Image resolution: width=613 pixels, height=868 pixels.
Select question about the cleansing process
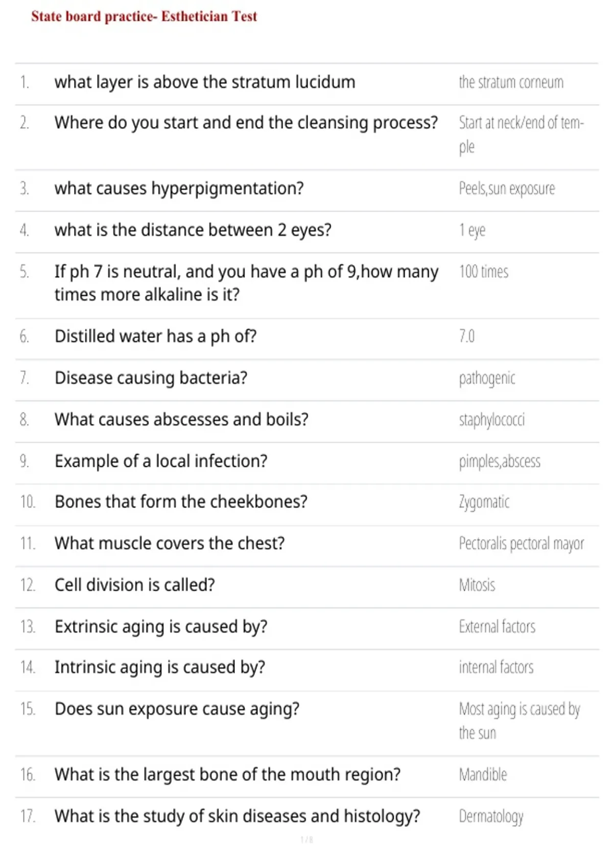pos(246,123)
